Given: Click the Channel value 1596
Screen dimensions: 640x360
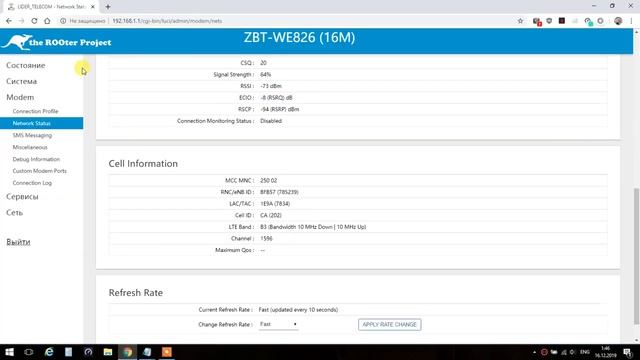Looking at the screenshot, I should coord(266,238).
